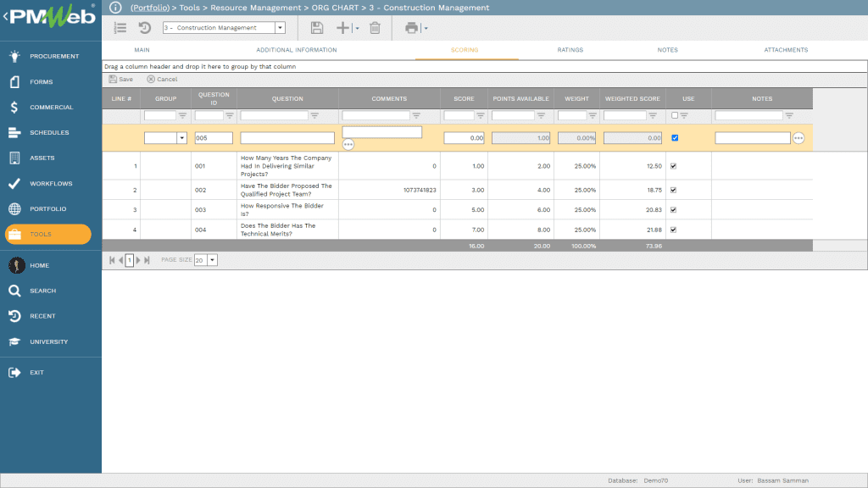Expand the Construction Management record dropdown
The image size is (868, 488).
[280, 28]
